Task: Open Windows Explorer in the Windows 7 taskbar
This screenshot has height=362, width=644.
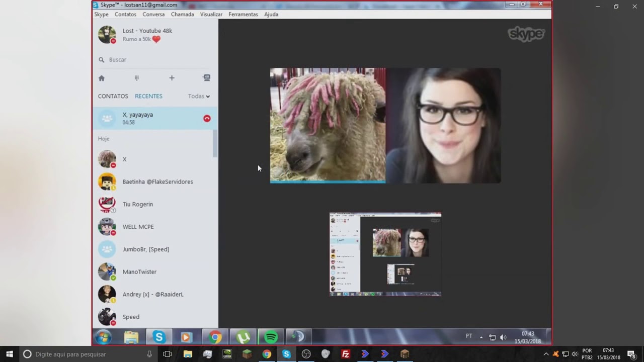Action: [131, 337]
